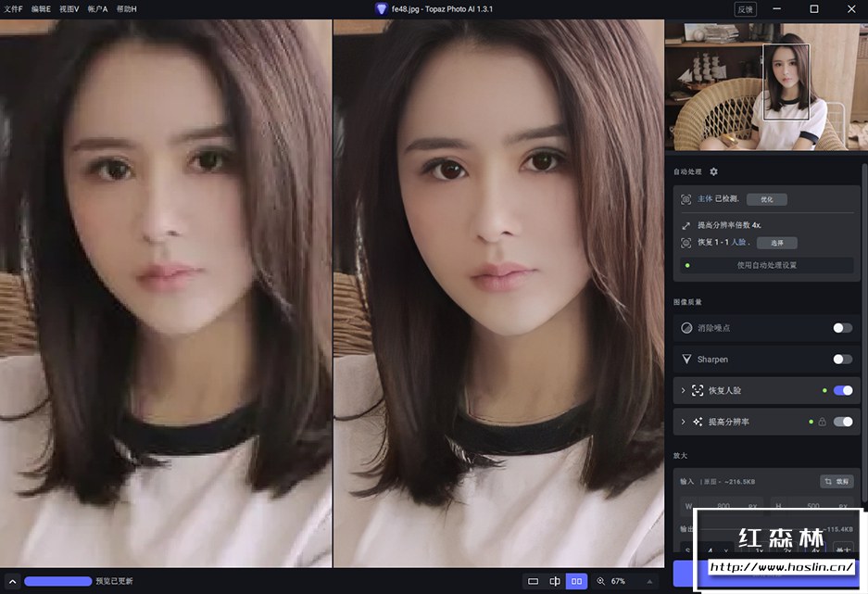Open the 帮助H menu

click(x=127, y=9)
